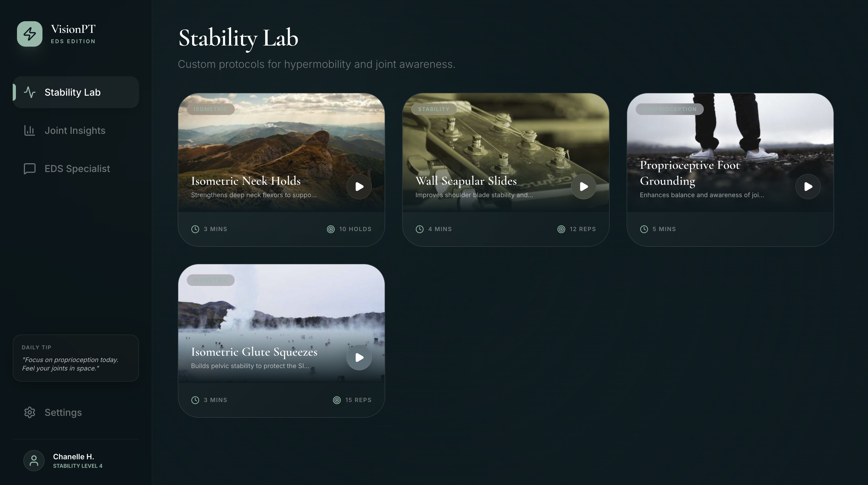
Task: Click the clock icon on Isometric Neck Holds card
Action: pyautogui.click(x=195, y=229)
